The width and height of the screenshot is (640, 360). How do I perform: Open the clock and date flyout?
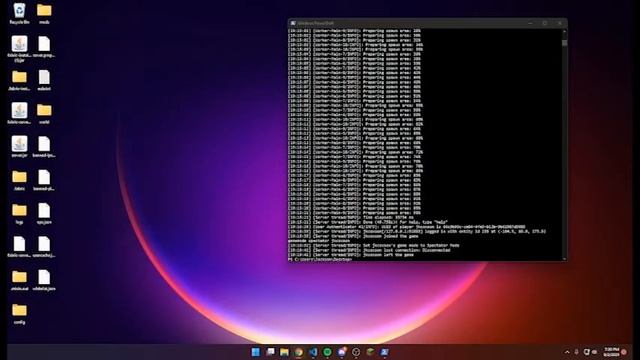(611, 352)
